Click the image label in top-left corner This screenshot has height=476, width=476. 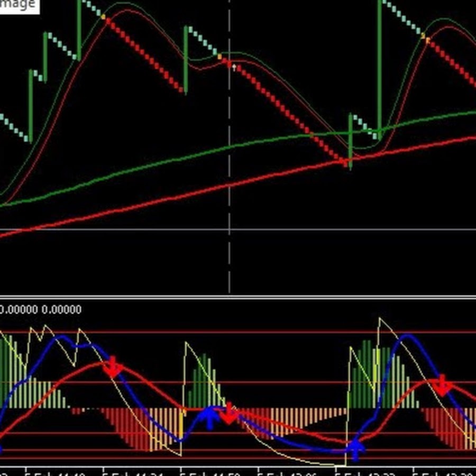point(18,5)
